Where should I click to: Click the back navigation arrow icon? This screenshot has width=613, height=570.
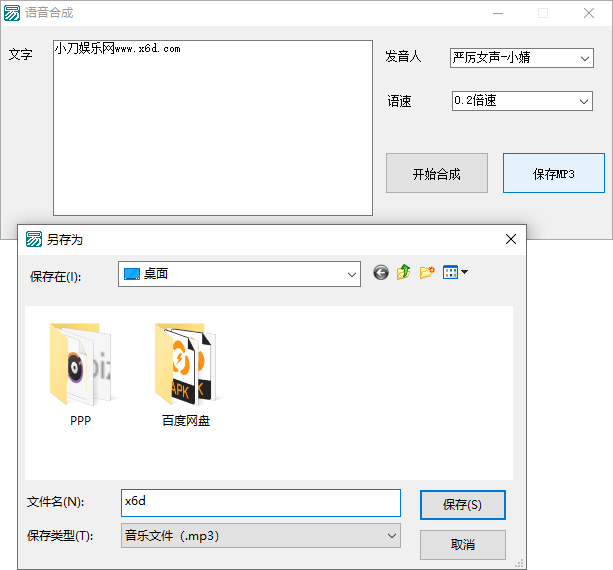(x=381, y=272)
